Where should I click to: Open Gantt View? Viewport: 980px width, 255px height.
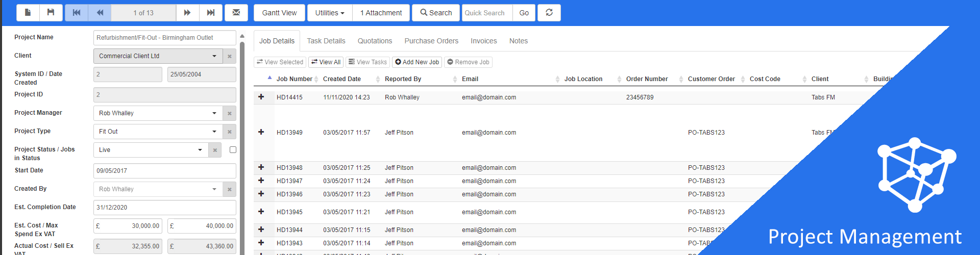pyautogui.click(x=279, y=13)
